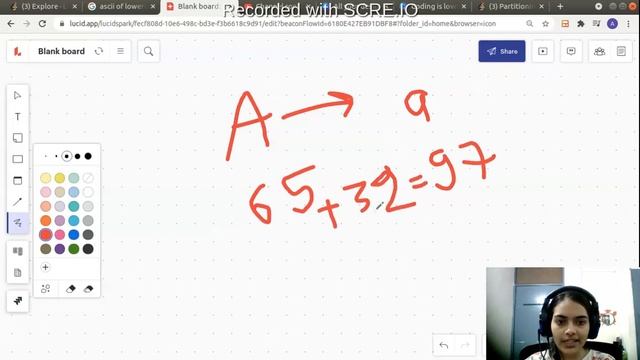Pick the blue color swatch

tap(74, 235)
